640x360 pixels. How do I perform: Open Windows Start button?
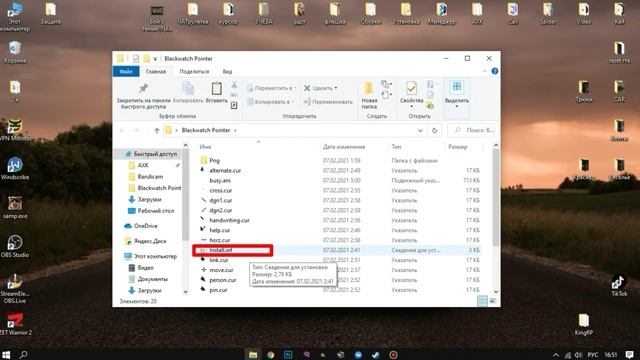pos(6,355)
